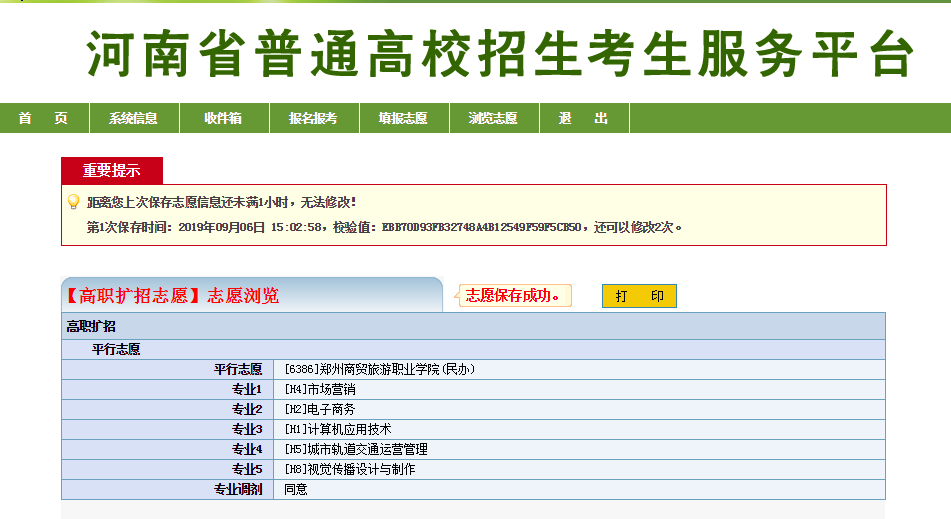Go to 收件箱 inbox
Image resolution: width=951 pixels, height=519 pixels.
coord(223,118)
